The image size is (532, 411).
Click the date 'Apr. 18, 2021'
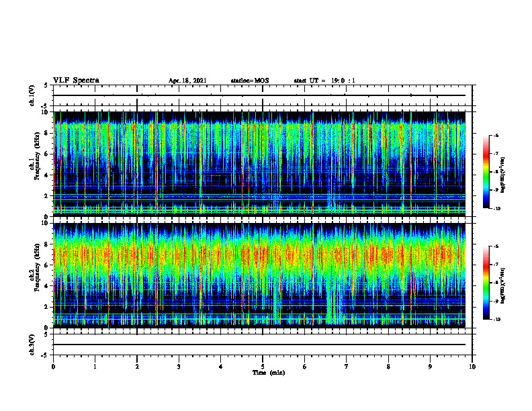tap(187, 81)
